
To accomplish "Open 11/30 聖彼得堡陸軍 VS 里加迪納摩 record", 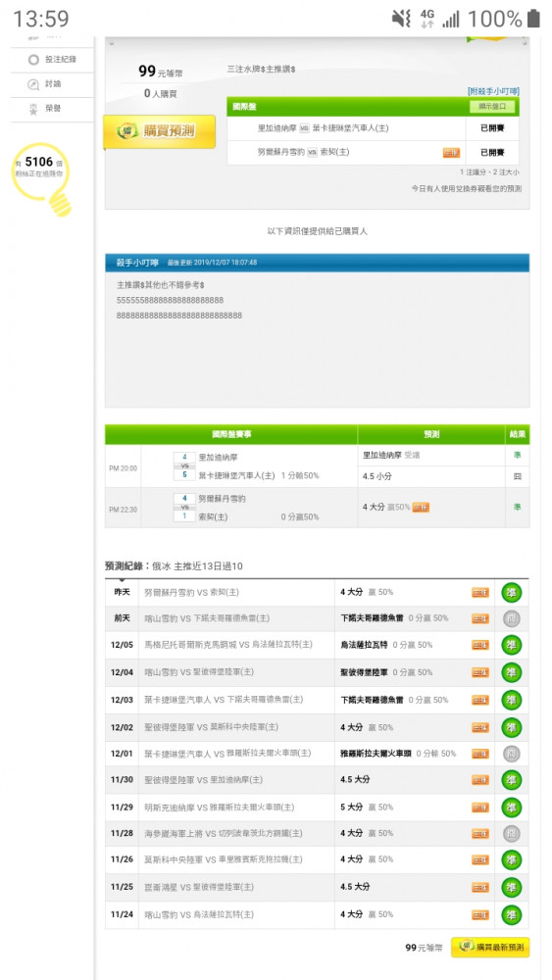I will [x=317, y=780].
